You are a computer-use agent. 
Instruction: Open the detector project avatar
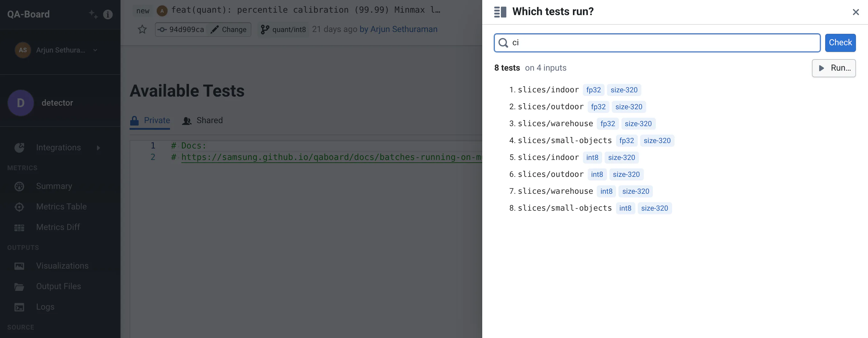coord(20,103)
